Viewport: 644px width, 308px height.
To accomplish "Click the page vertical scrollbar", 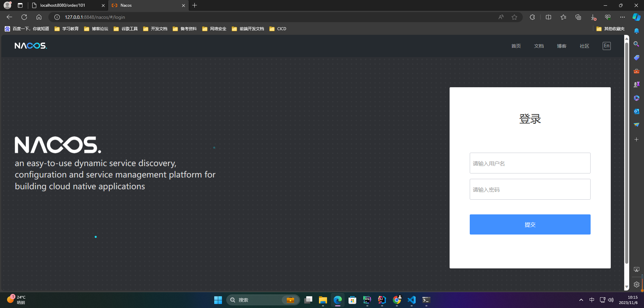I will [627, 153].
